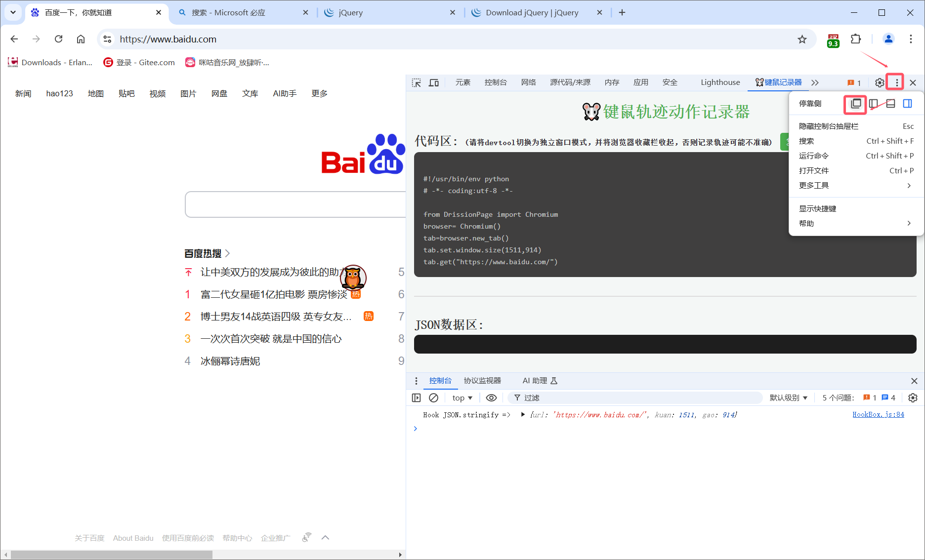925x560 pixels.
Task: Create live expression eye icon
Action: tap(491, 398)
